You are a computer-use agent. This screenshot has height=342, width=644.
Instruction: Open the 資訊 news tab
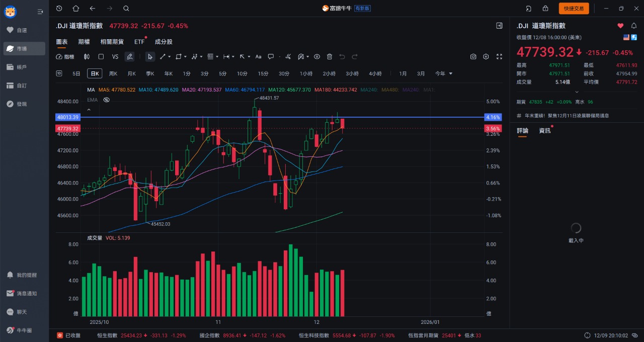[545, 131]
